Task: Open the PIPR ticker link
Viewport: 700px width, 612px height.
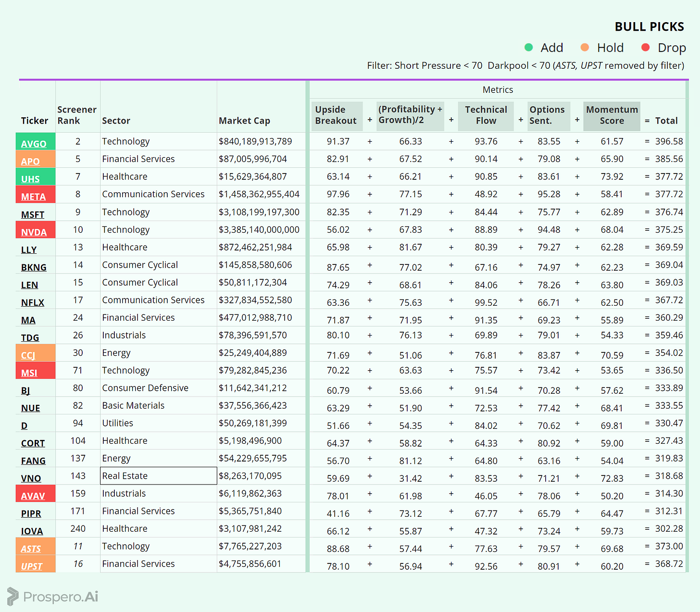Action: (31, 513)
